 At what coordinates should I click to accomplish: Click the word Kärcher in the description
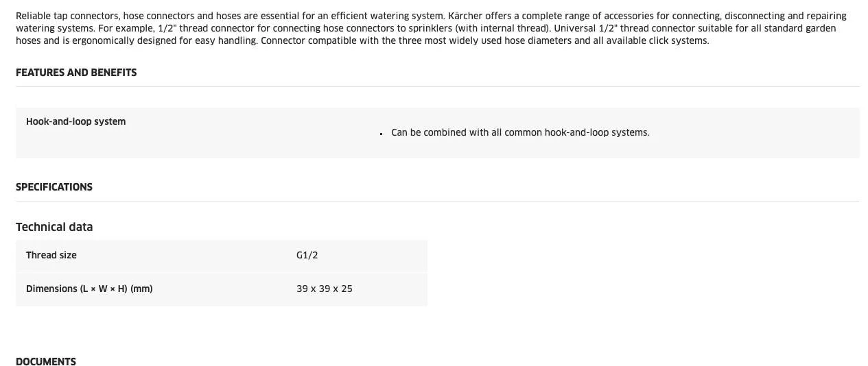click(466, 16)
